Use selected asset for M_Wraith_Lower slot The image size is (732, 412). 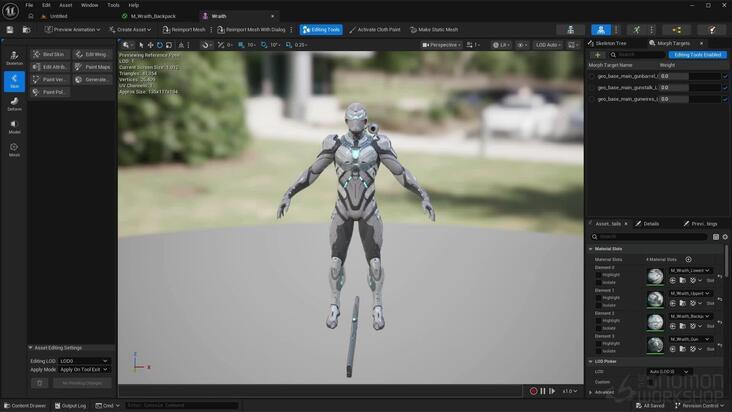click(x=673, y=280)
